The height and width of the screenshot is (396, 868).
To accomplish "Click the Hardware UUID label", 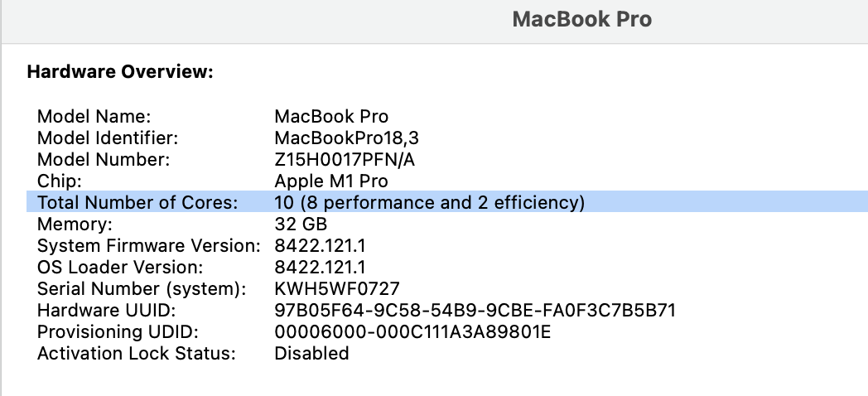I will coord(106,310).
